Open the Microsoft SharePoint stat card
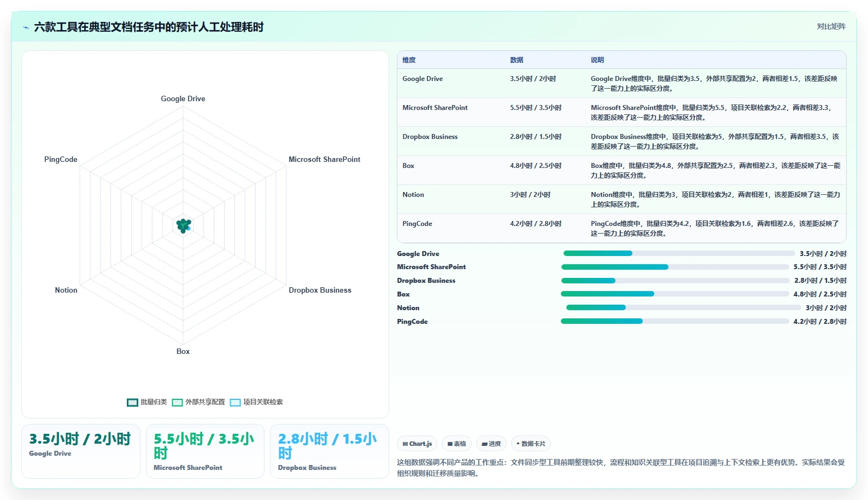Viewport: 868px width, 500px height. pyautogui.click(x=205, y=451)
